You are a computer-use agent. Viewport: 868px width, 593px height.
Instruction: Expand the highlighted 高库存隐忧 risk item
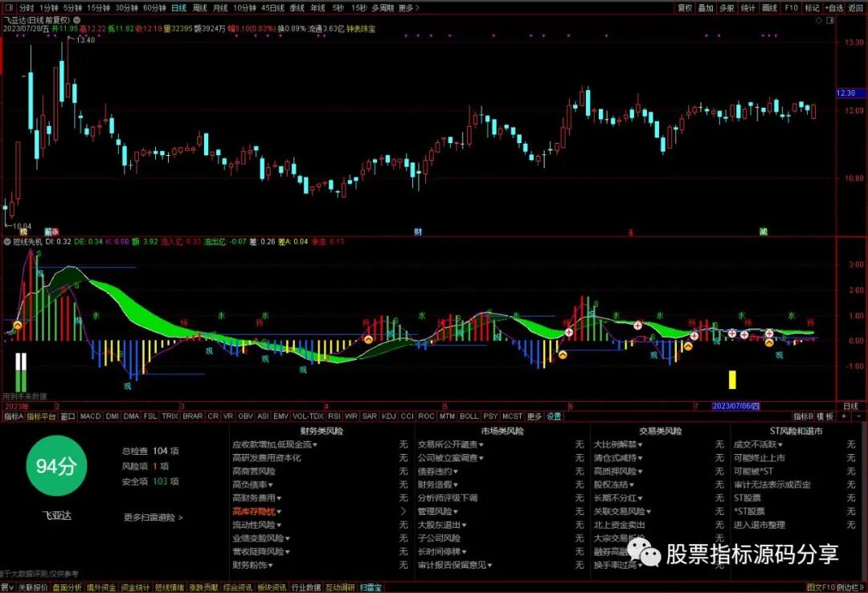tap(257, 511)
